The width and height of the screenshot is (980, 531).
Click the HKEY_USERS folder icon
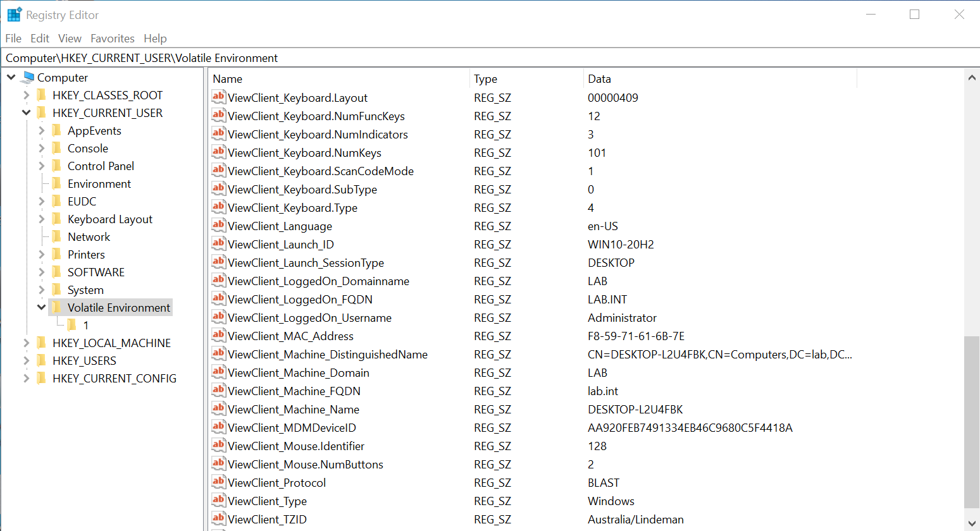pyautogui.click(x=41, y=360)
